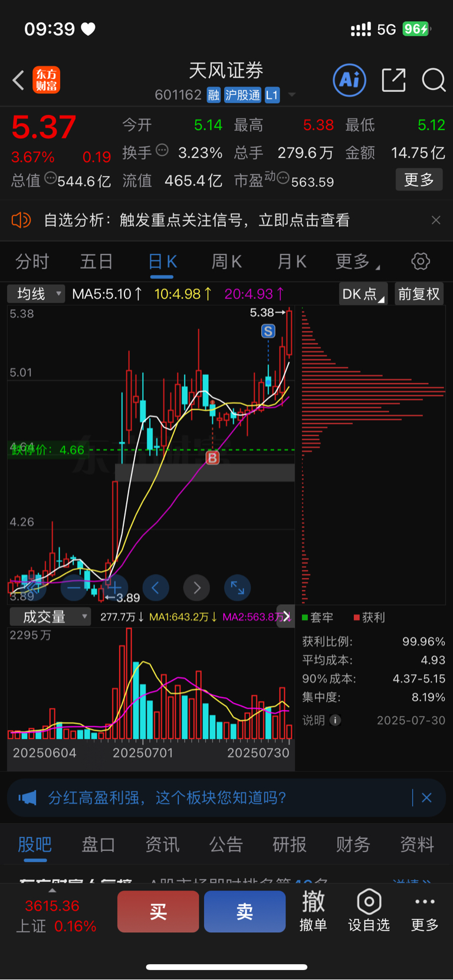Select the 月K chart tab
Viewport: 453px width, 980px height.
pos(291,261)
